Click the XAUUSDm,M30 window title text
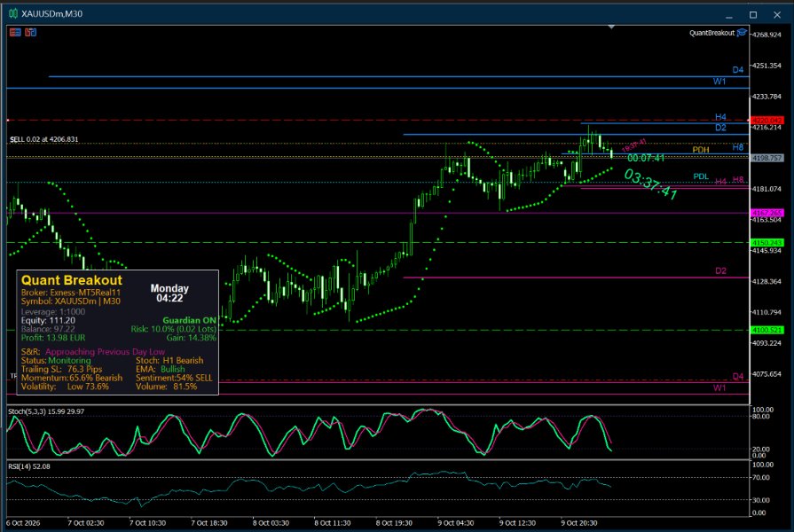This screenshot has height=532, width=794. [51, 13]
